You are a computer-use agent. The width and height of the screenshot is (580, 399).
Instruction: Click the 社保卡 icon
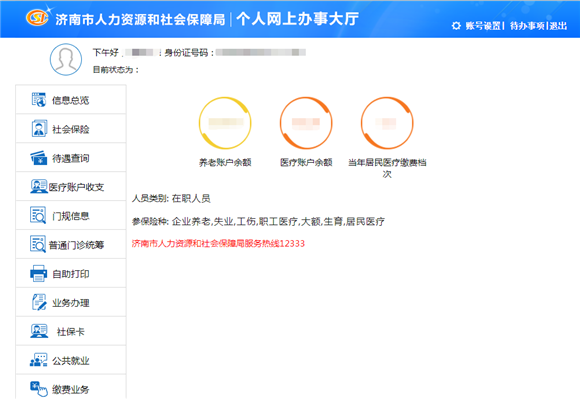(x=39, y=331)
